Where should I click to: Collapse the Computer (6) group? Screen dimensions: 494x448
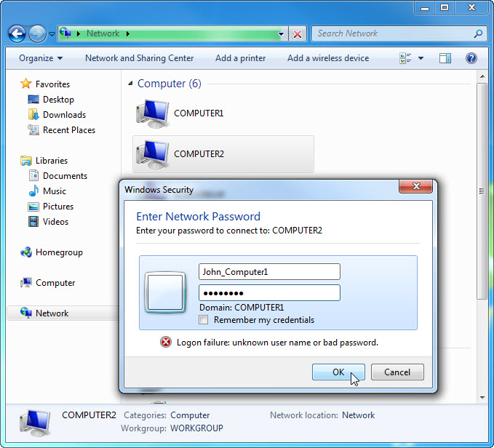pyautogui.click(x=130, y=84)
